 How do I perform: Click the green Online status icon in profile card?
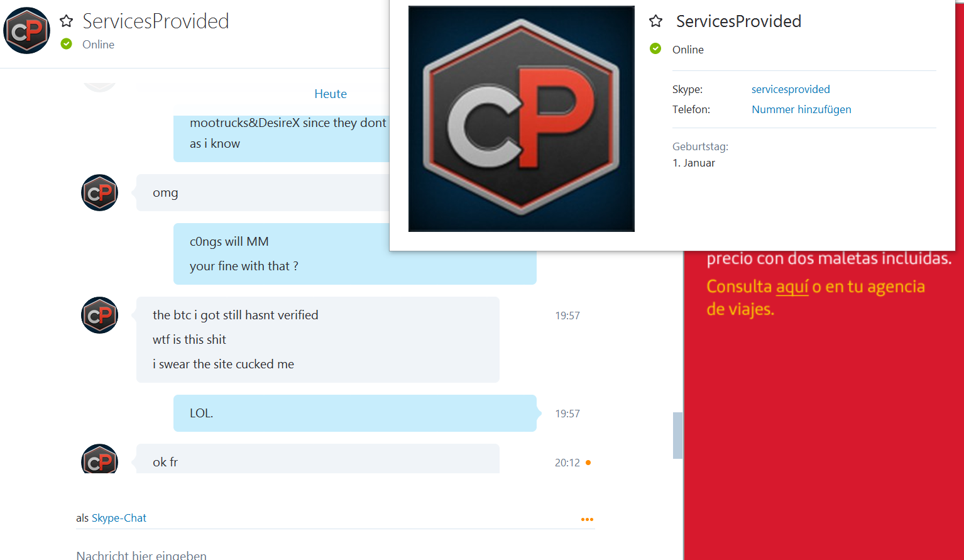coord(655,49)
